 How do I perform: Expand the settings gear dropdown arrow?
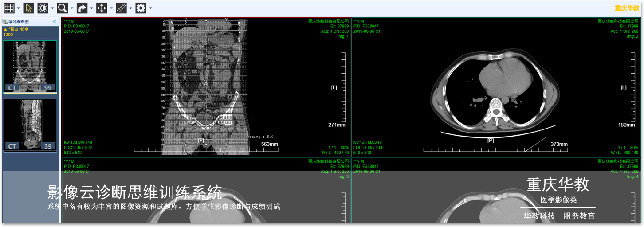[x=150, y=8]
